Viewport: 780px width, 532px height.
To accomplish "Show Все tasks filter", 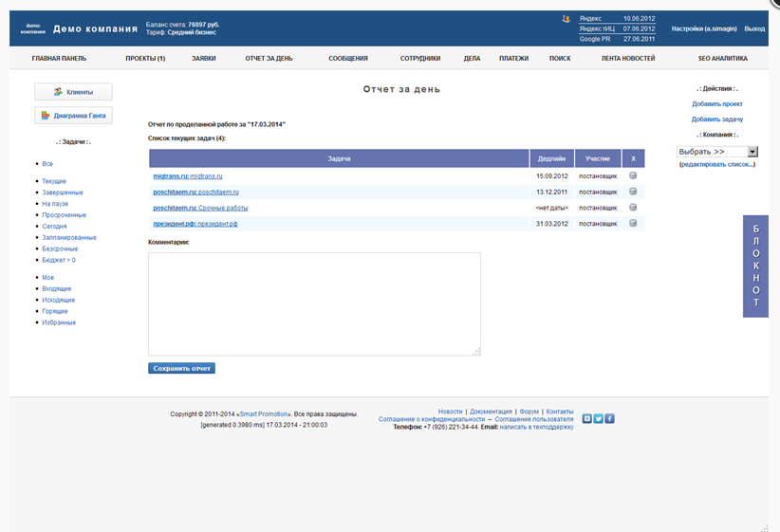I will tap(47, 163).
